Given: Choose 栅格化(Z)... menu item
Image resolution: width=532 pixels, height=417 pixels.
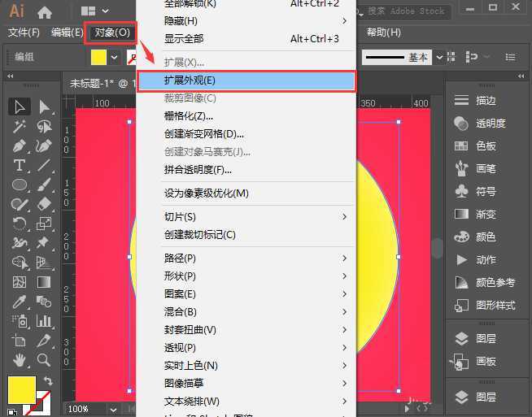Looking at the screenshot, I should coord(246,116).
